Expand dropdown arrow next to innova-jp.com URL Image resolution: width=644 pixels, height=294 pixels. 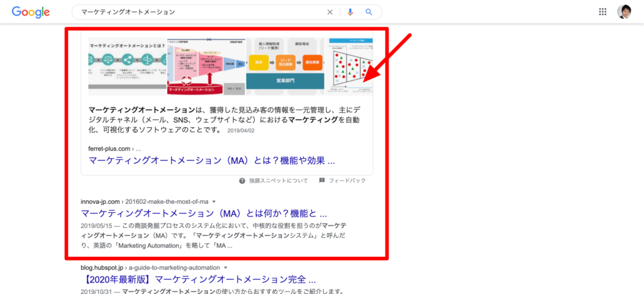214,202
